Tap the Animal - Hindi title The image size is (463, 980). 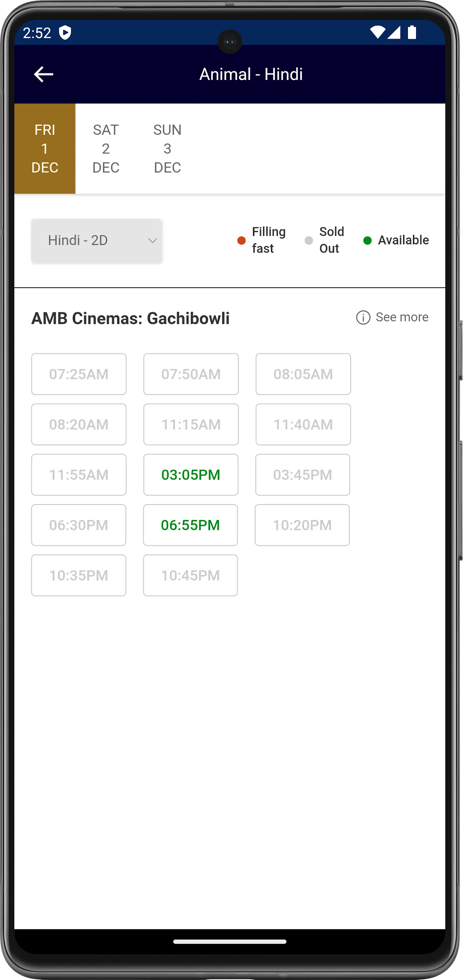251,74
